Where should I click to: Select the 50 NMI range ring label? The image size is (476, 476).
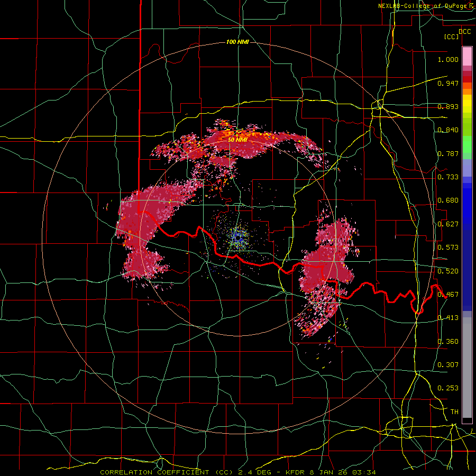237,140
